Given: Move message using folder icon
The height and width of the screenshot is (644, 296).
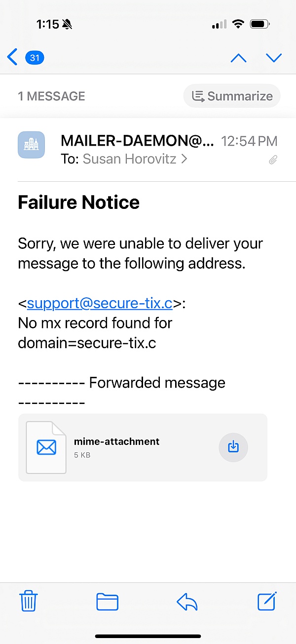Looking at the screenshot, I should tap(107, 602).
